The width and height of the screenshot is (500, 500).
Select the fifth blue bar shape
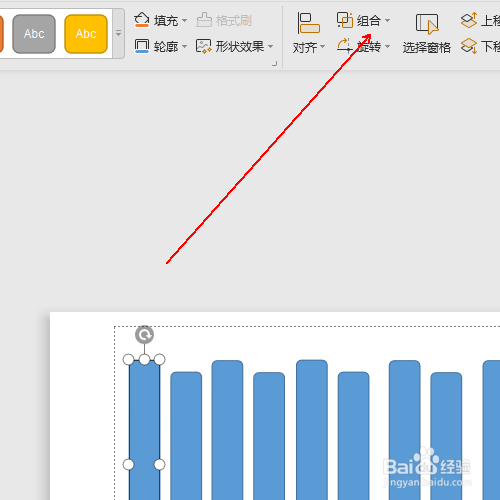pos(312,430)
